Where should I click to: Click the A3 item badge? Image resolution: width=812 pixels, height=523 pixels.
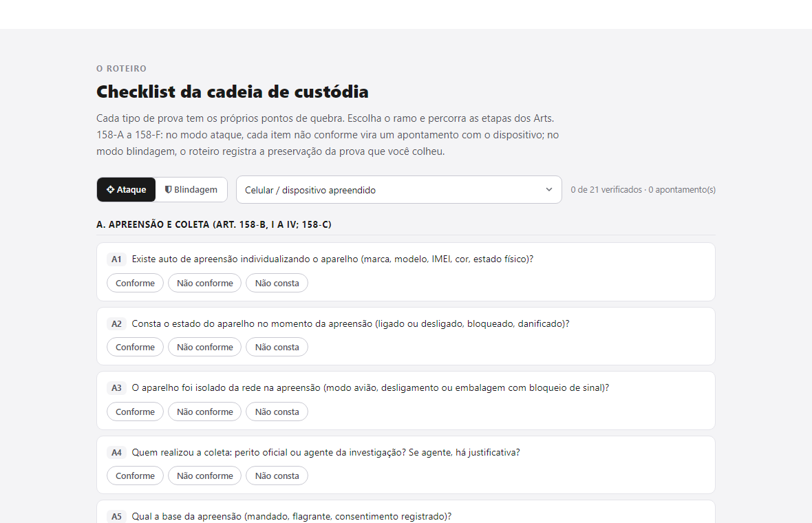pyautogui.click(x=116, y=388)
